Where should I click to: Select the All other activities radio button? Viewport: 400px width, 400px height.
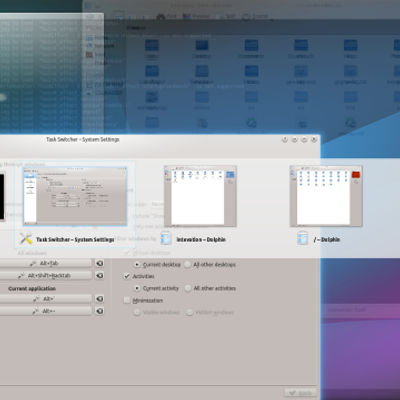pos(188,288)
